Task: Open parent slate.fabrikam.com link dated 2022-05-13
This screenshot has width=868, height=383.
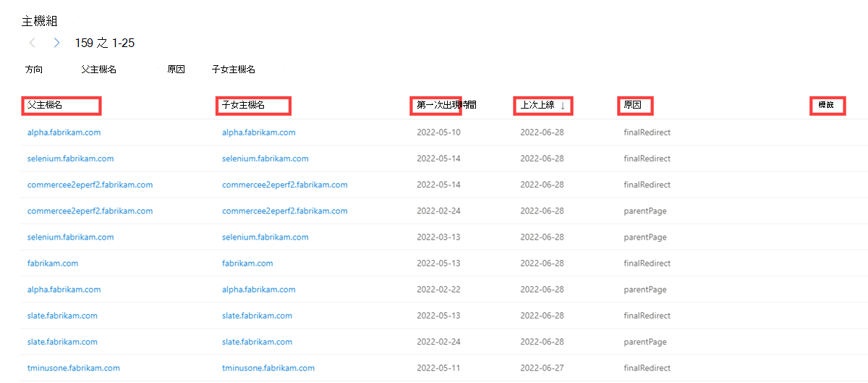Action: [x=62, y=316]
